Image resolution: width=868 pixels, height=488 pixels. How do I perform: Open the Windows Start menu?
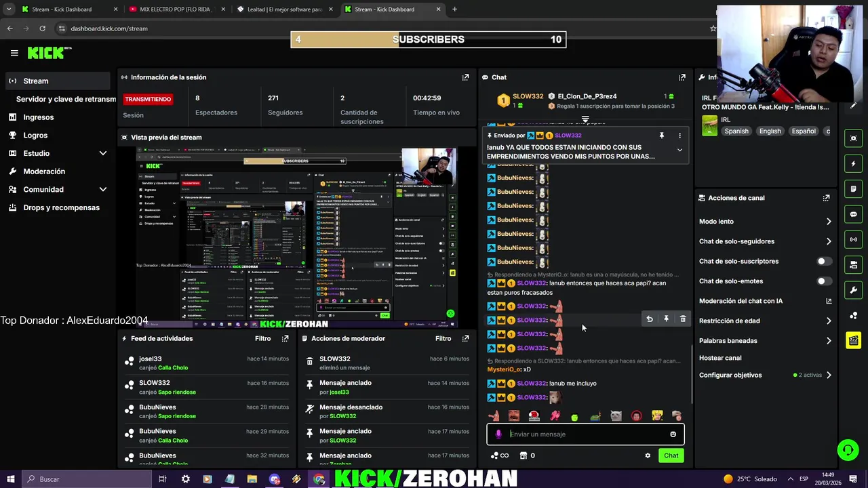10,479
